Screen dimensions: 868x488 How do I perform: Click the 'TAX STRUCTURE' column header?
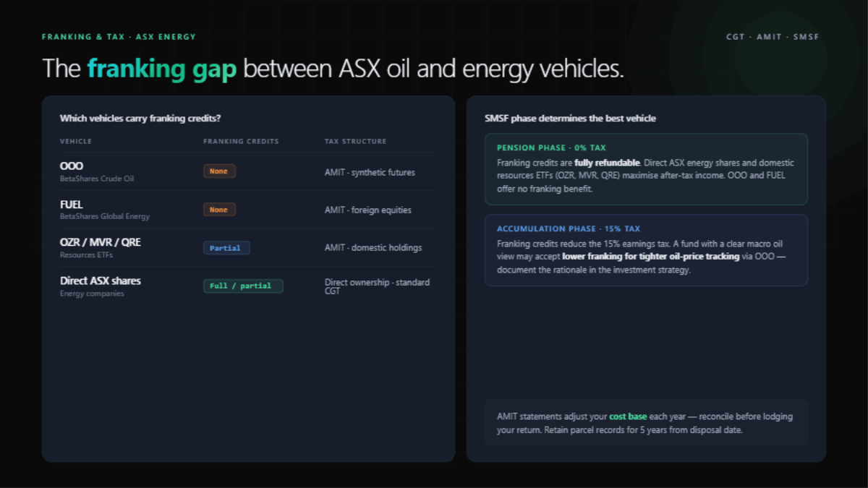[x=355, y=142]
